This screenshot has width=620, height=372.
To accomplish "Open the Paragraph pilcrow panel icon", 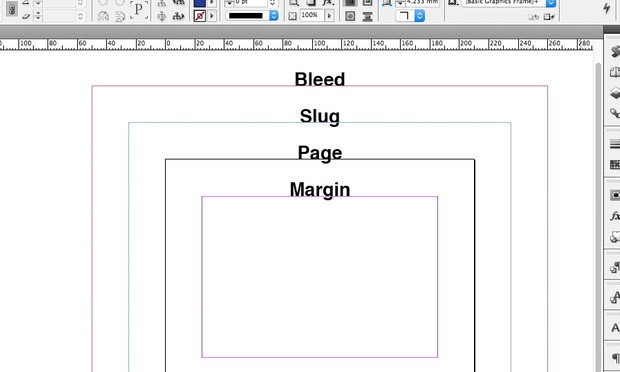I will click(615, 358).
